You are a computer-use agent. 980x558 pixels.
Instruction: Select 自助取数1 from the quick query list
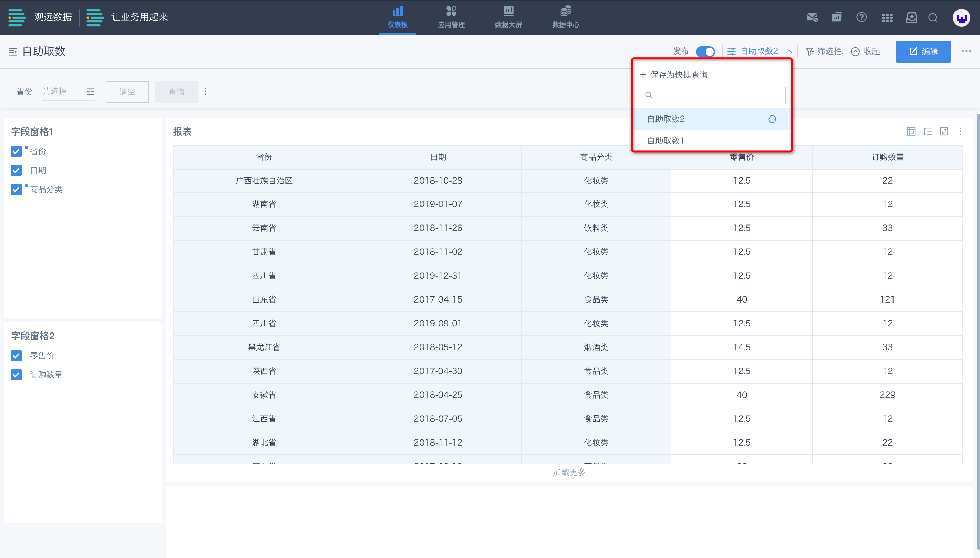tap(666, 141)
